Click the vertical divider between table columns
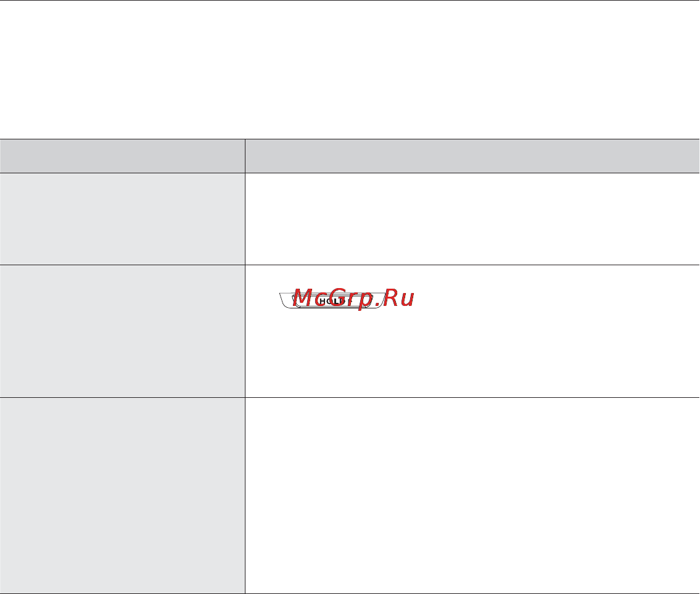The height and width of the screenshot is (594, 700). (x=245, y=366)
